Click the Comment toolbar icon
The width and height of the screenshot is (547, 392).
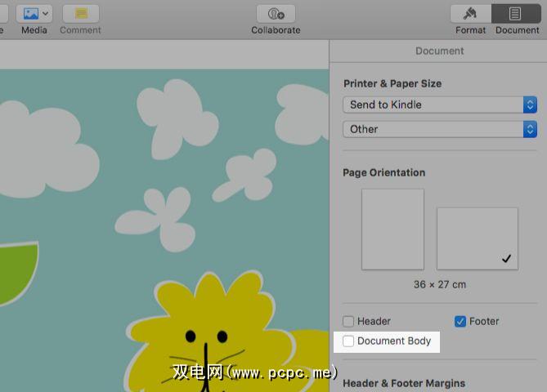80,14
